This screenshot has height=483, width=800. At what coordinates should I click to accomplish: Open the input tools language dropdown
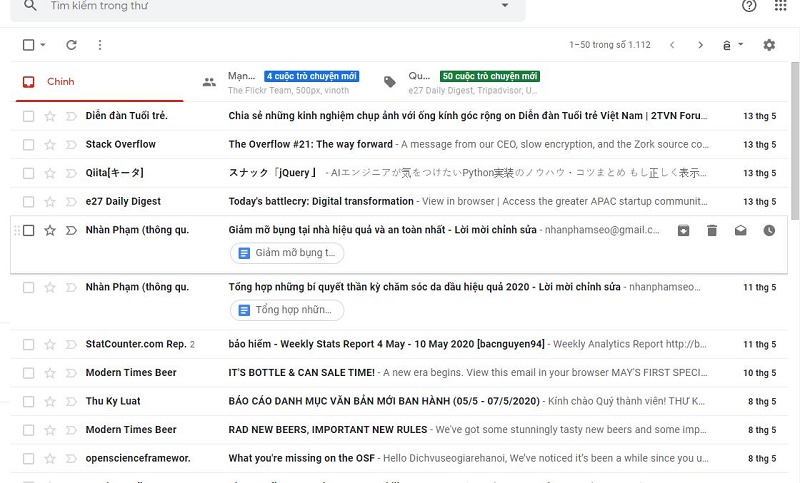coord(733,45)
